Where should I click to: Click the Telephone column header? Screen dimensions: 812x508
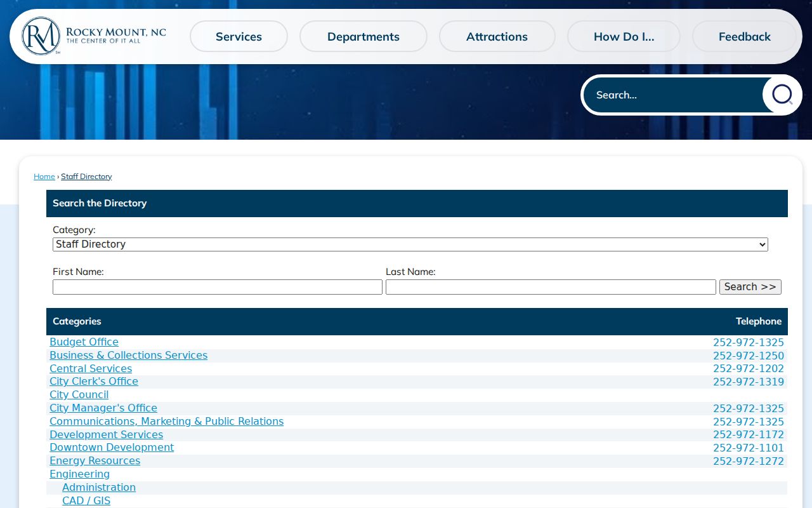click(x=759, y=321)
